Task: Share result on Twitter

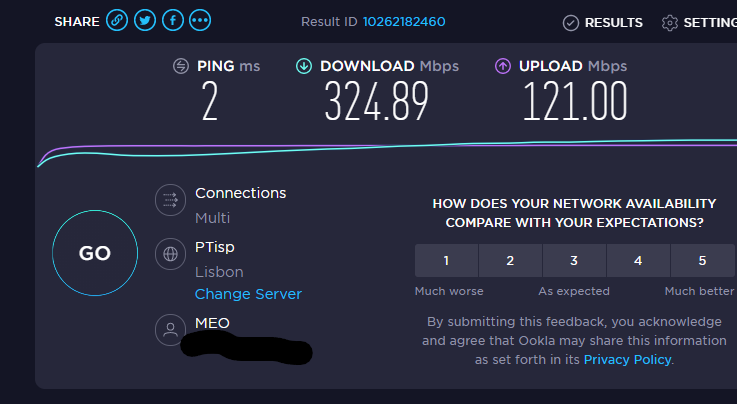Action: pyautogui.click(x=145, y=20)
